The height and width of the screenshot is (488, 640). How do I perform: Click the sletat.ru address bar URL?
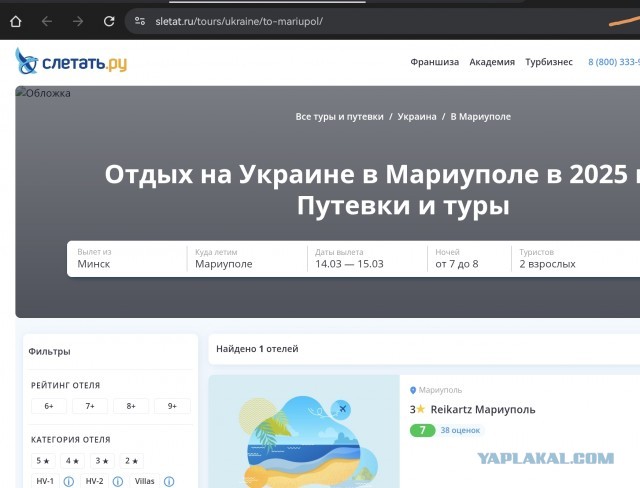click(239, 21)
